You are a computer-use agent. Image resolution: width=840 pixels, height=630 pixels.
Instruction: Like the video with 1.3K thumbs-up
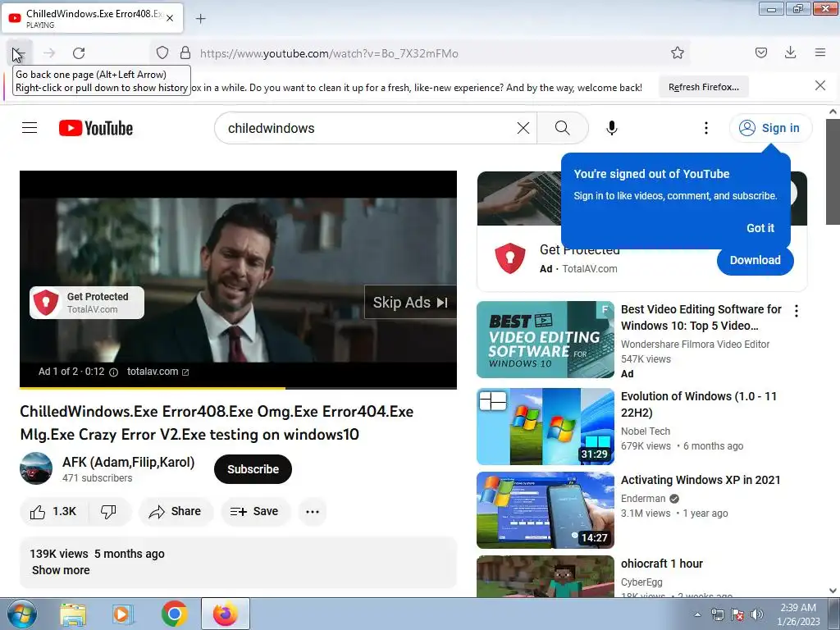coord(53,512)
